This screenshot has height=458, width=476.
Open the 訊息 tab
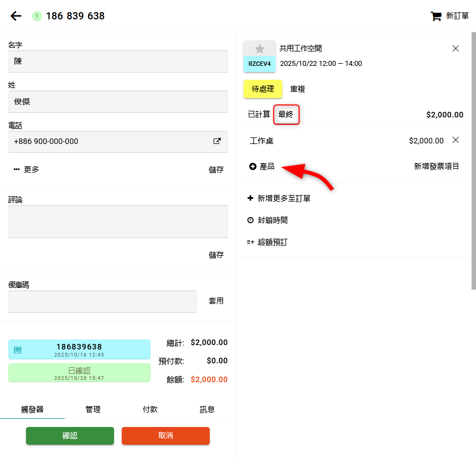(x=207, y=409)
